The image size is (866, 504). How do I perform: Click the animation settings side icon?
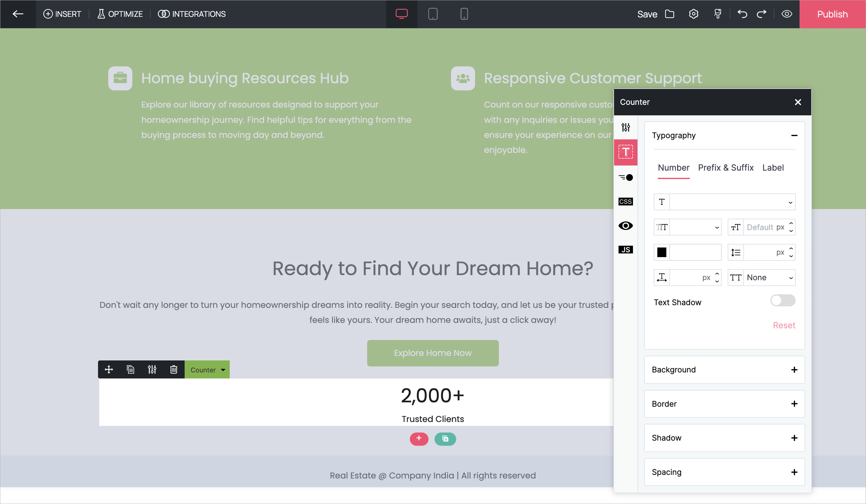tap(625, 178)
